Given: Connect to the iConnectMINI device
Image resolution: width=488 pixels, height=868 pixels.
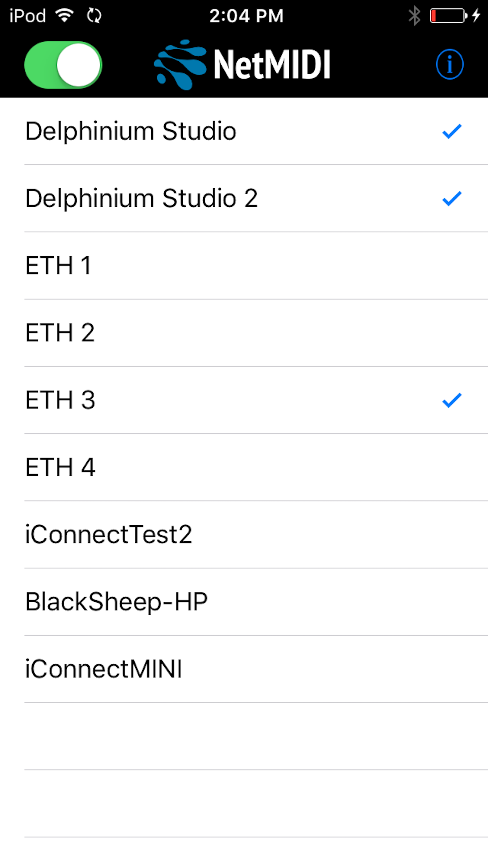Looking at the screenshot, I should tap(157, 668).
